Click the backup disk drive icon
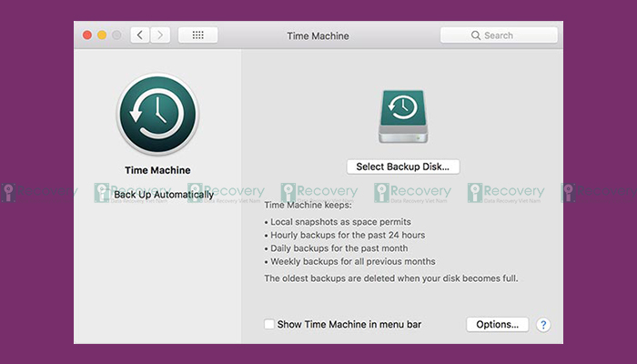The image size is (637, 364). tap(403, 116)
